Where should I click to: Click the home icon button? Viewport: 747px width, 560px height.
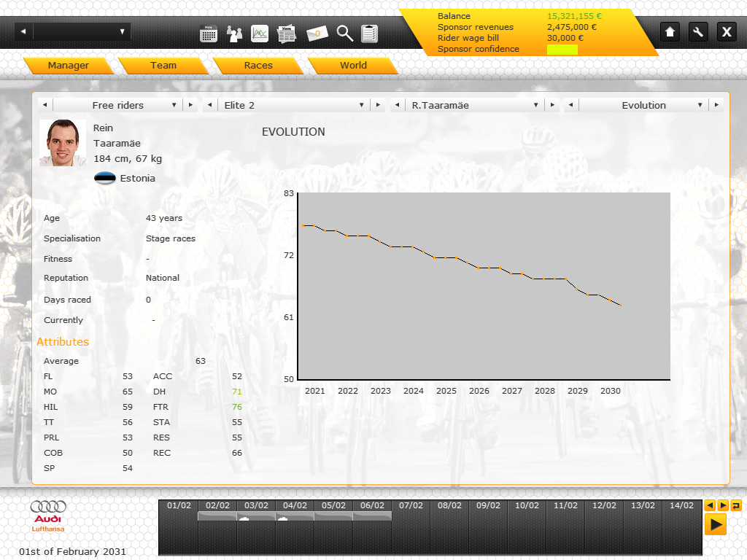pos(670,32)
